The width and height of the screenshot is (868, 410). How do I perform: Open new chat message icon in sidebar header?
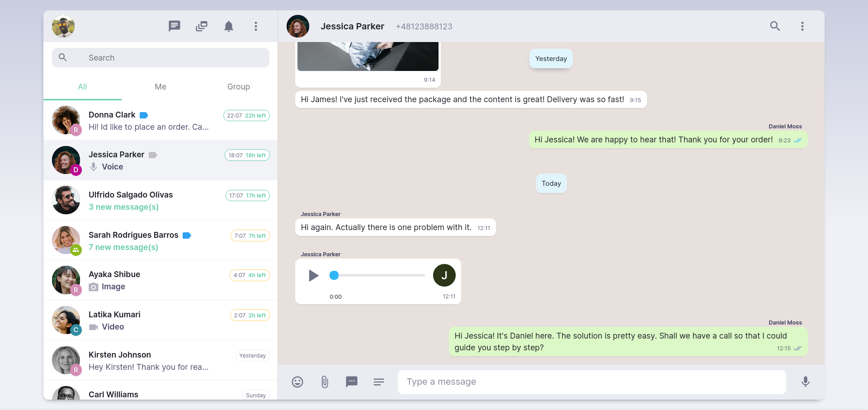pos(175,26)
